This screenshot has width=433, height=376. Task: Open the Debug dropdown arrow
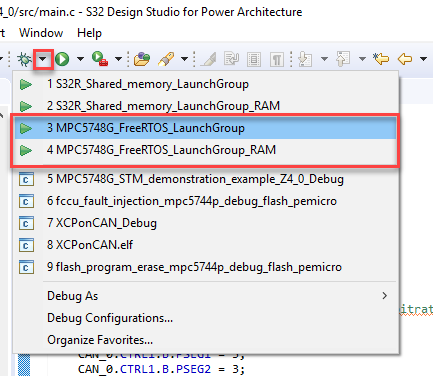pos(43,59)
